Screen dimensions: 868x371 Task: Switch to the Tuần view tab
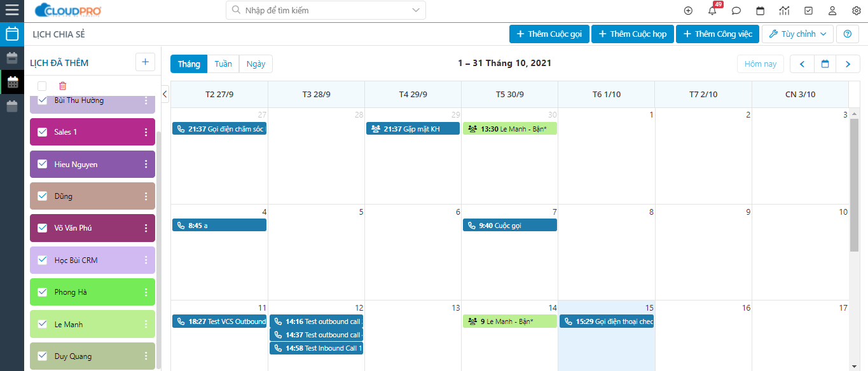pos(223,64)
